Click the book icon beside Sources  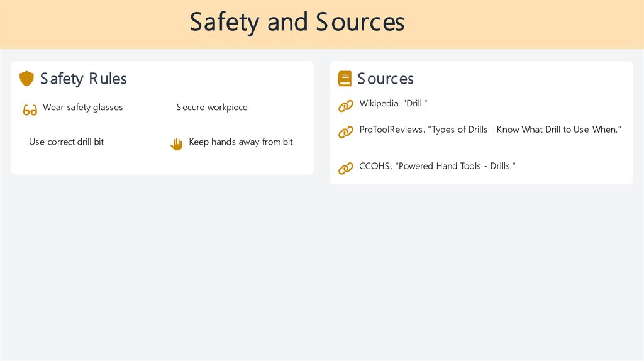pos(345,79)
